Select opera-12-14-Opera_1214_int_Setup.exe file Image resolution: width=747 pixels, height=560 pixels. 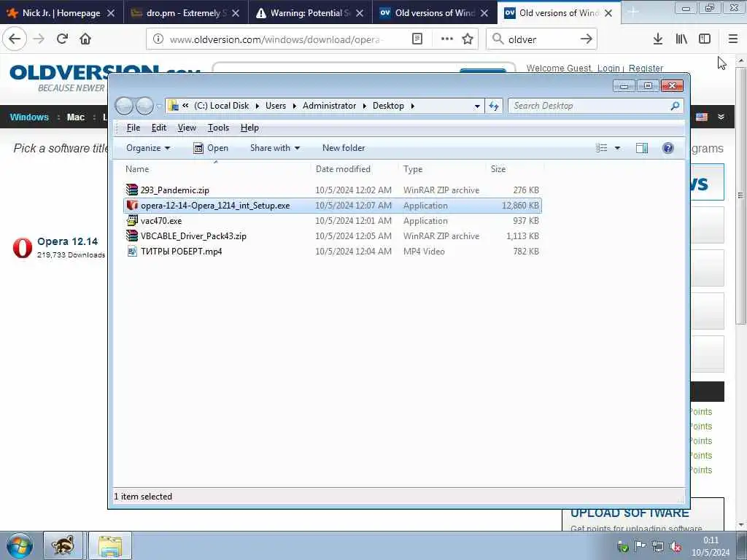point(332,205)
